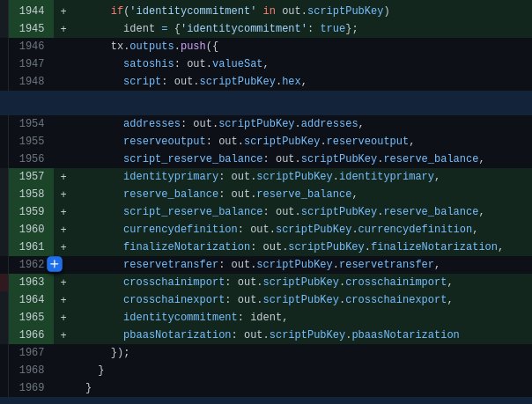Select line number 1954
Screen dimensions: 532x404
coord(32,123)
